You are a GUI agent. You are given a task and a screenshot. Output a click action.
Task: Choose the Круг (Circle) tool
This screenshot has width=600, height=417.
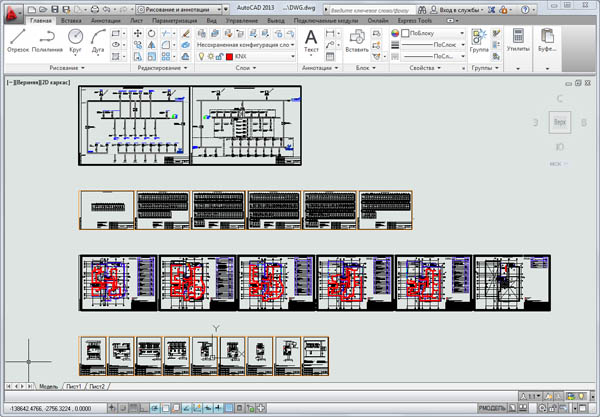[x=76, y=39]
